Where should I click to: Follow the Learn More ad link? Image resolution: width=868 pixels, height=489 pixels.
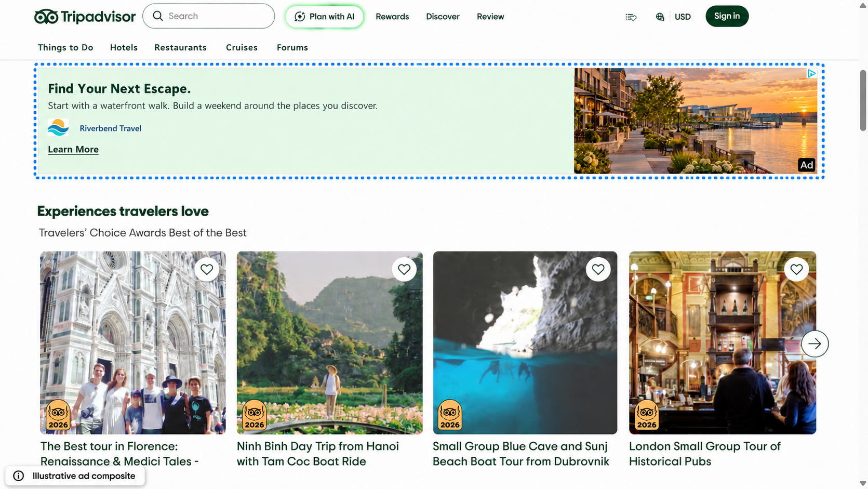tap(73, 150)
